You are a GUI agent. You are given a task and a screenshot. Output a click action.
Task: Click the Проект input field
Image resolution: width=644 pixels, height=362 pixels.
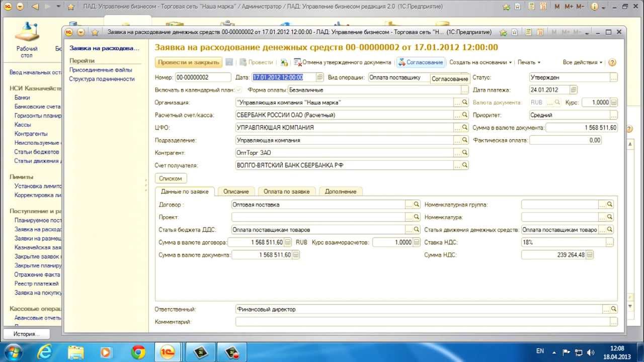pos(318,217)
